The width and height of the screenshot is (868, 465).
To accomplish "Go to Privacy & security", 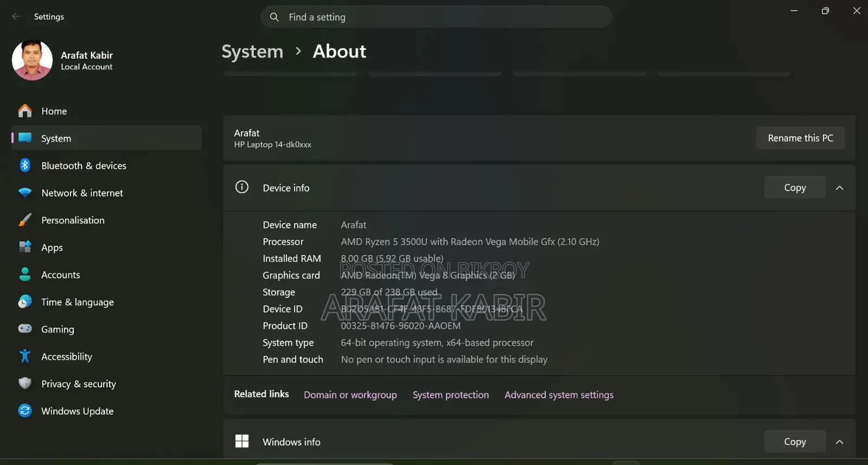I will point(106,384).
